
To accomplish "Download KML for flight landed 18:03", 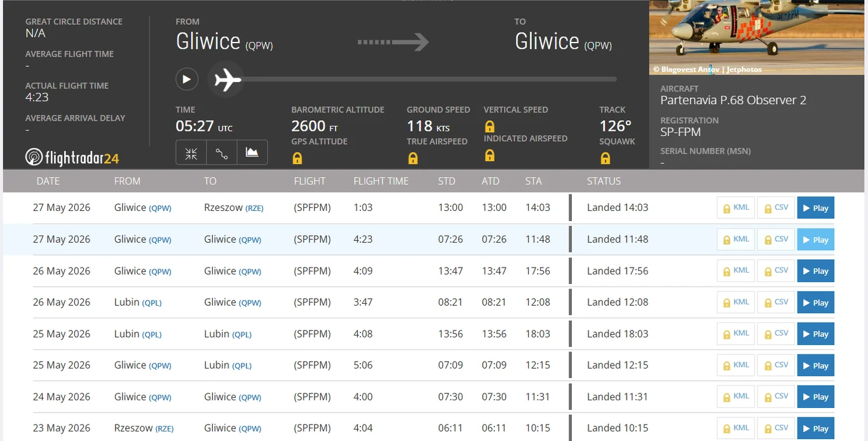I will 736,334.
